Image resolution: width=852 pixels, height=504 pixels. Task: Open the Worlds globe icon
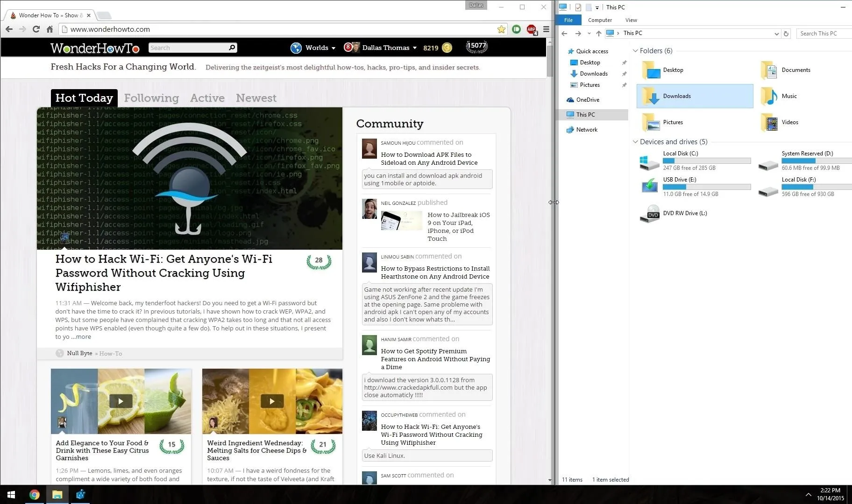click(x=296, y=48)
